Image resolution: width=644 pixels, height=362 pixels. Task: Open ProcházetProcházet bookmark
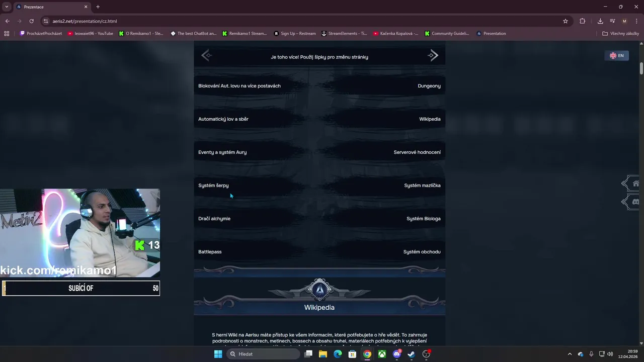[41, 34]
